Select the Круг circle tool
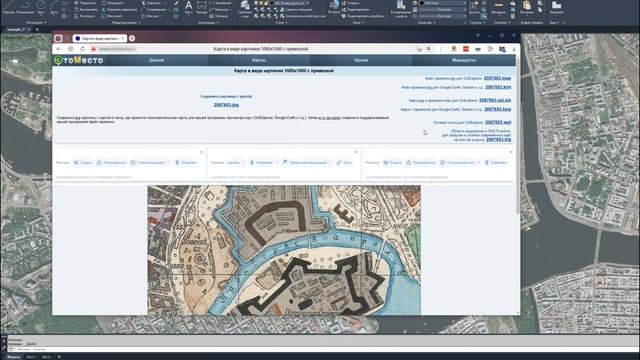640x360 pixels. (41, 7)
